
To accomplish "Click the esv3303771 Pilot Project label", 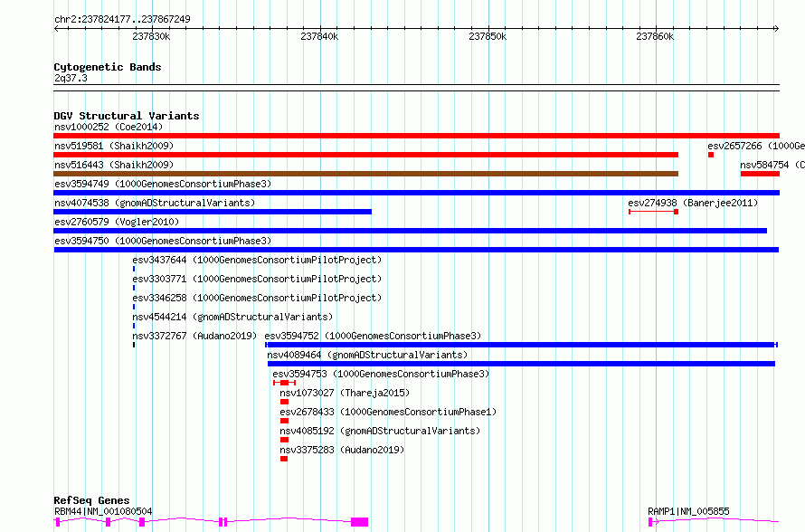I will tap(257, 279).
